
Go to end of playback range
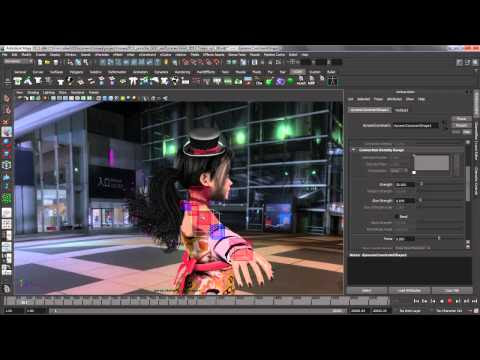pos(474,301)
